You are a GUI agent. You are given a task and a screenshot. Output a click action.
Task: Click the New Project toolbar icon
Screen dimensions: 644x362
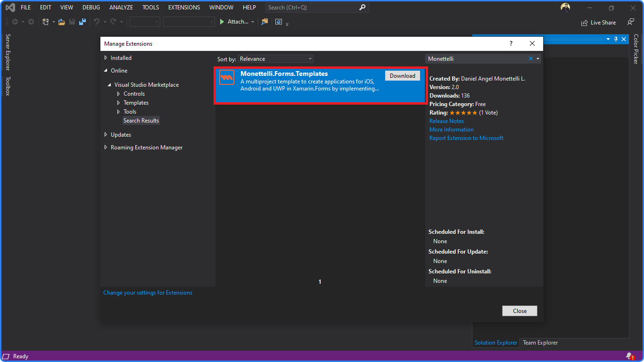(46, 22)
